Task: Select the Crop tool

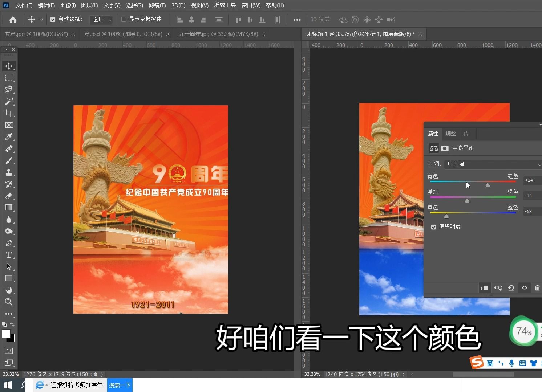Action: click(x=9, y=113)
